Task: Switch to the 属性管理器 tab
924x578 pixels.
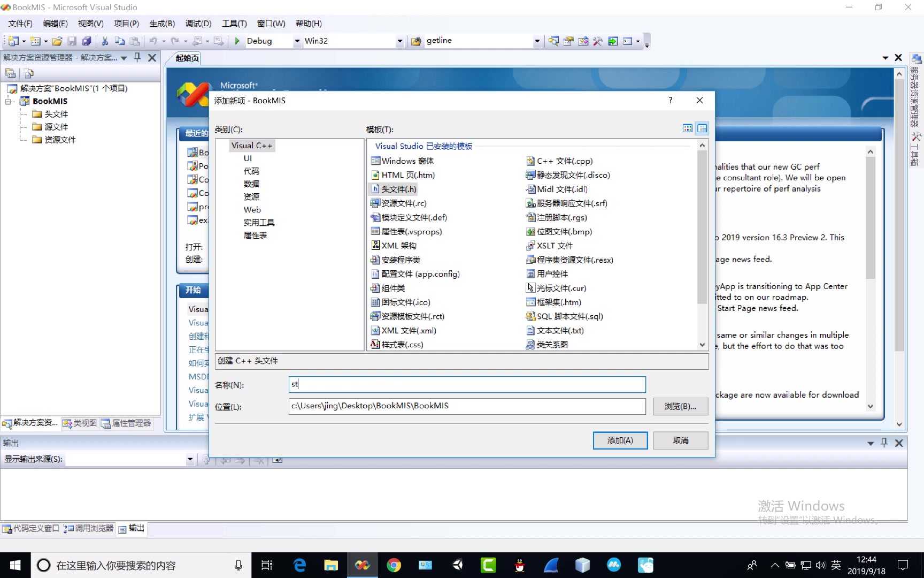Action: [x=126, y=423]
